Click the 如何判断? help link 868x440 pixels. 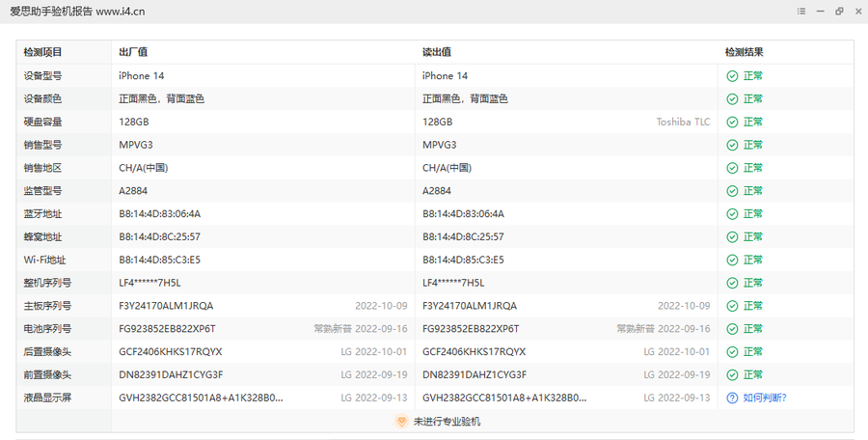(x=765, y=398)
